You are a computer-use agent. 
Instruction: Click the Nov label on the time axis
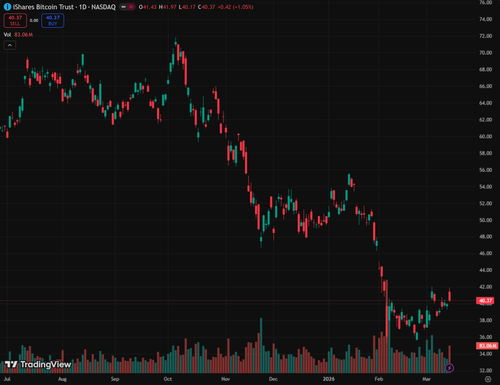[x=226, y=379]
